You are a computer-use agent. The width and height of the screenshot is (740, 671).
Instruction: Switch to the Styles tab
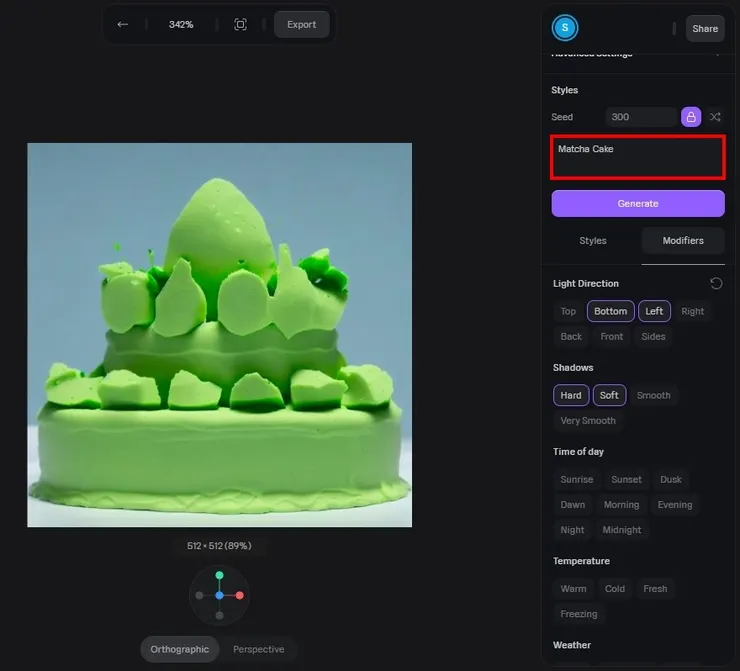593,241
